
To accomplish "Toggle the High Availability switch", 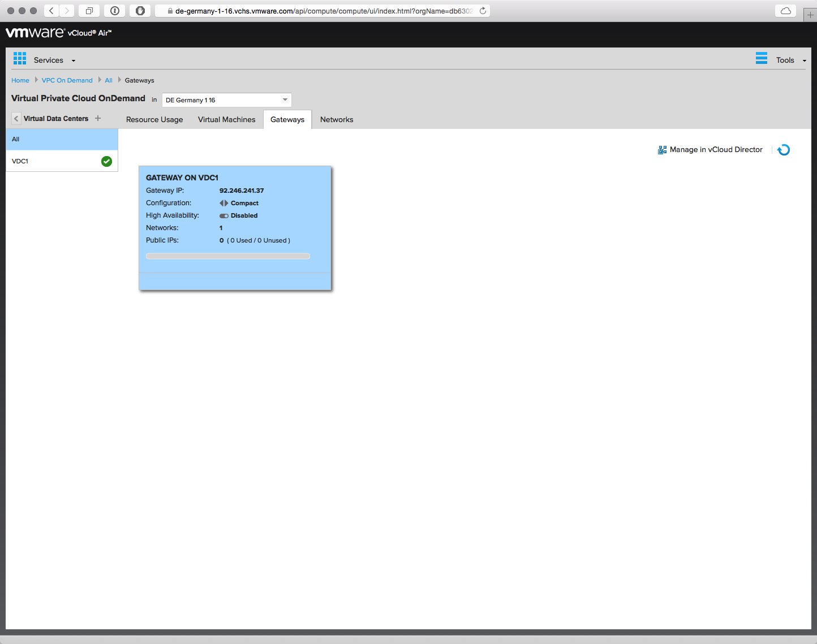I will click(224, 215).
